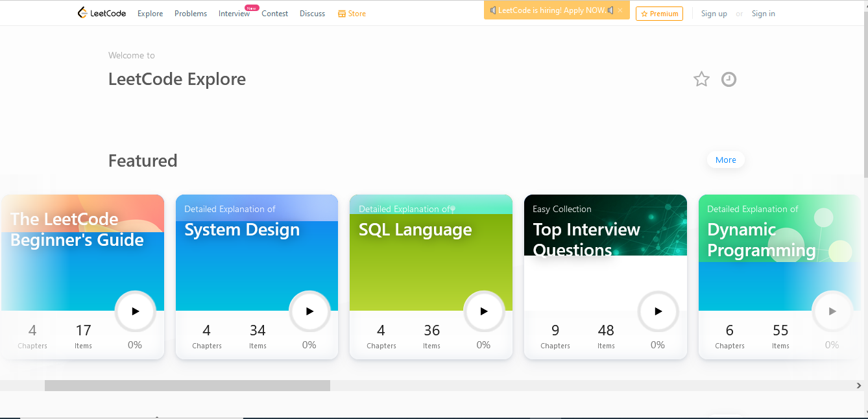Image resolution: width=868 pixels, height=419 pixels.
Task: Open the Explore menu item
Action: (151, 14)
